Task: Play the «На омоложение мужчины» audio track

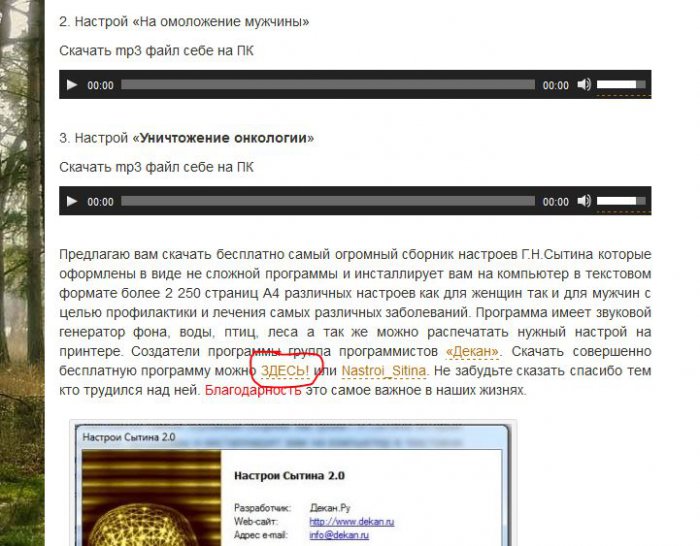Action: [x=71, y=85]
